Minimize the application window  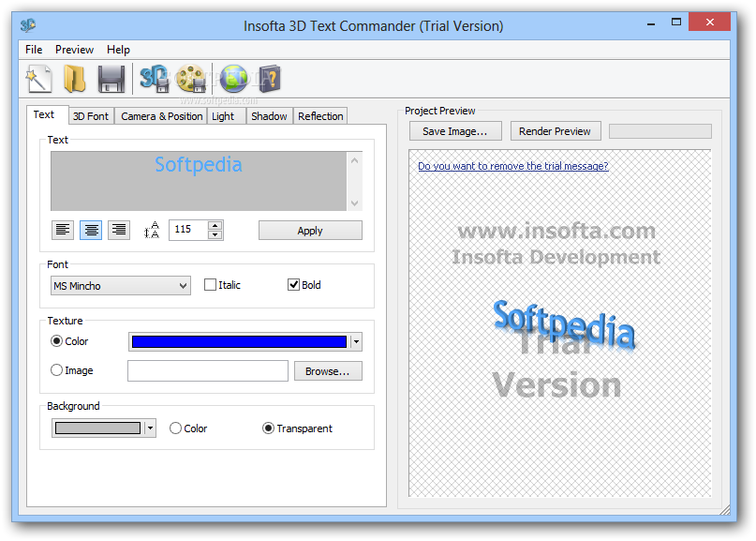coord(651,23)
